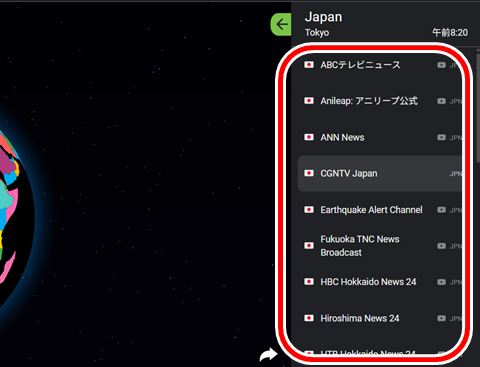The width and height of the screenshot is (480, 367).
Task: Click the YouTube icon on Earthquake Alert Channel row
Action: click(x=441, y=210)
